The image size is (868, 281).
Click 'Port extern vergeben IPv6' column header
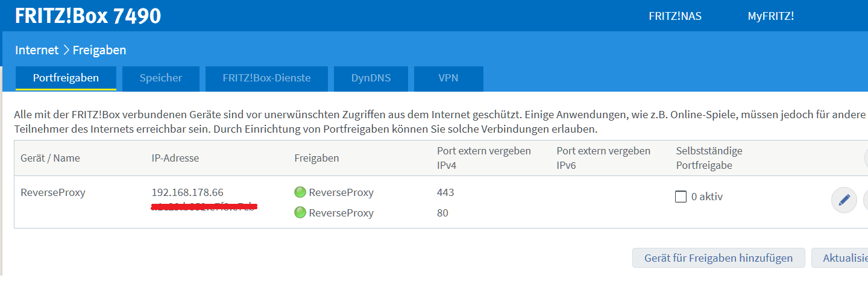coord(603,158)
